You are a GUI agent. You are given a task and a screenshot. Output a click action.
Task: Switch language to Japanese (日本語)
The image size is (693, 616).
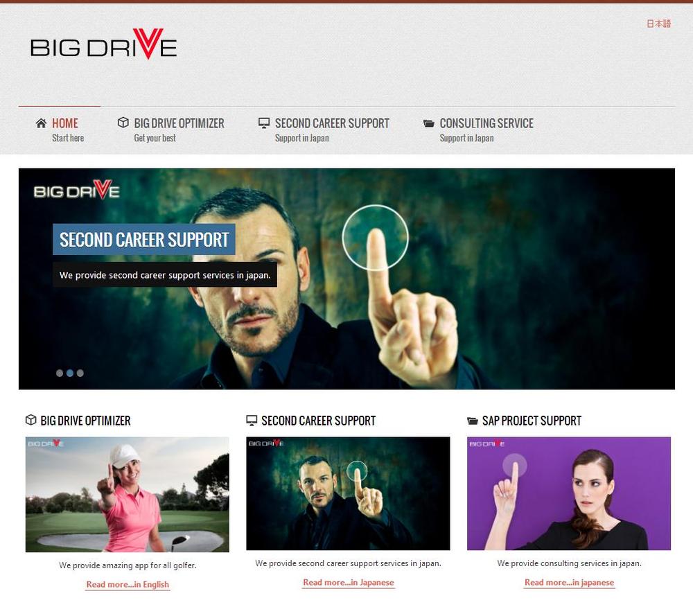[x=658, y=24]
